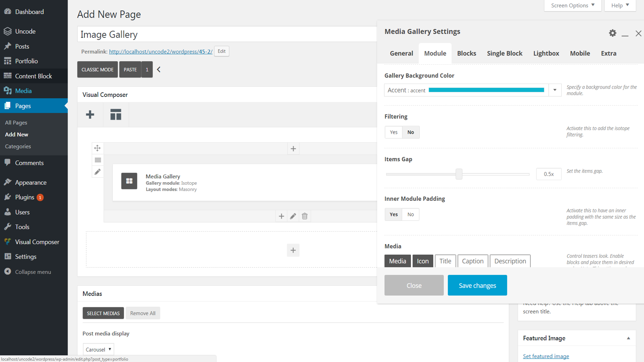Click the row move handle icon

coord(97,148)
